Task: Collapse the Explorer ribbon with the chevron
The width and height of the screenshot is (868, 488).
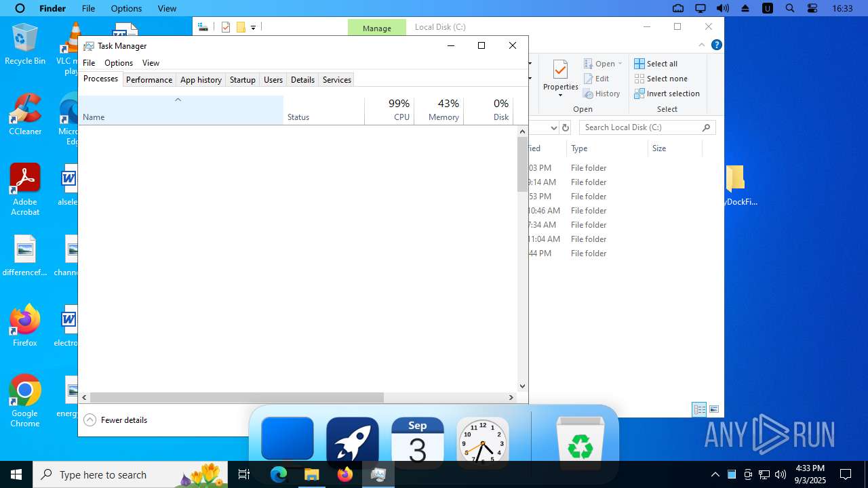Action: (702, 45)
